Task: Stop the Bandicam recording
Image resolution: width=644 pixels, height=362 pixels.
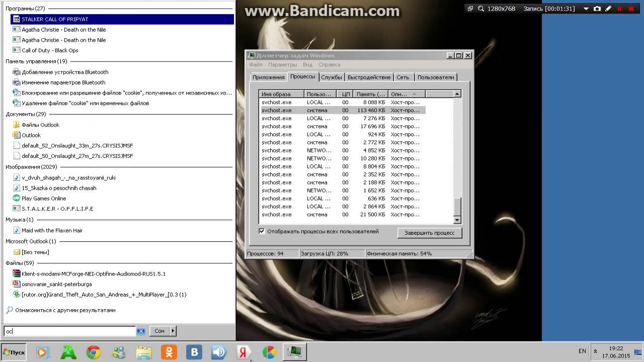Action: pos(631,9)
